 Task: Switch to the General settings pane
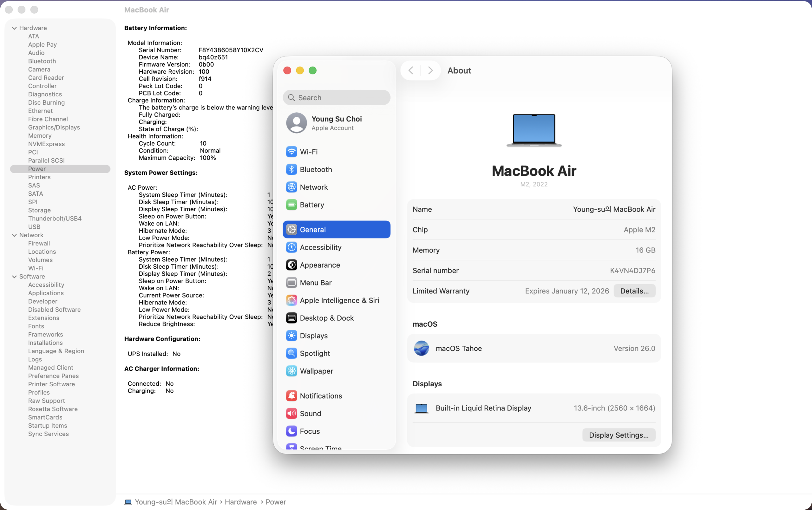tap(313, 230)
